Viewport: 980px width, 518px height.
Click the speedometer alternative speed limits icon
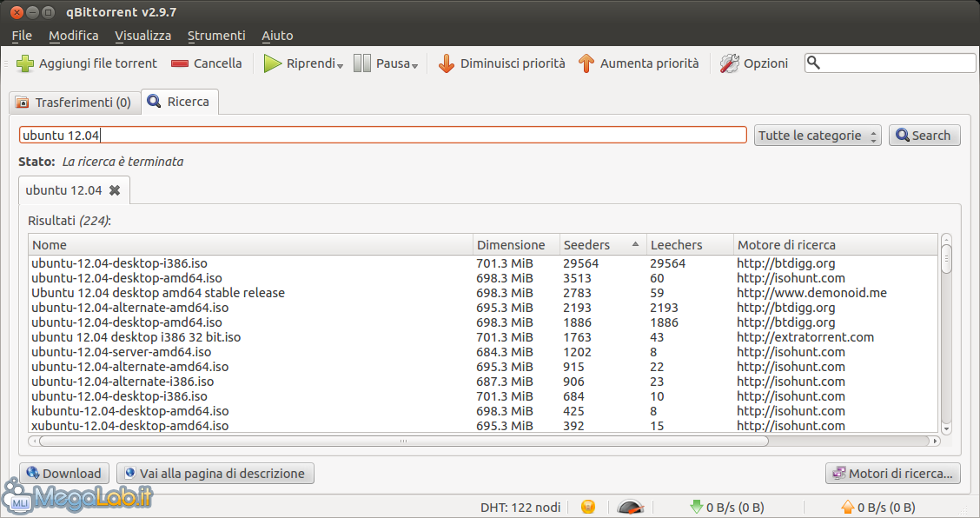pyautogui.click(x=630, y=507)
